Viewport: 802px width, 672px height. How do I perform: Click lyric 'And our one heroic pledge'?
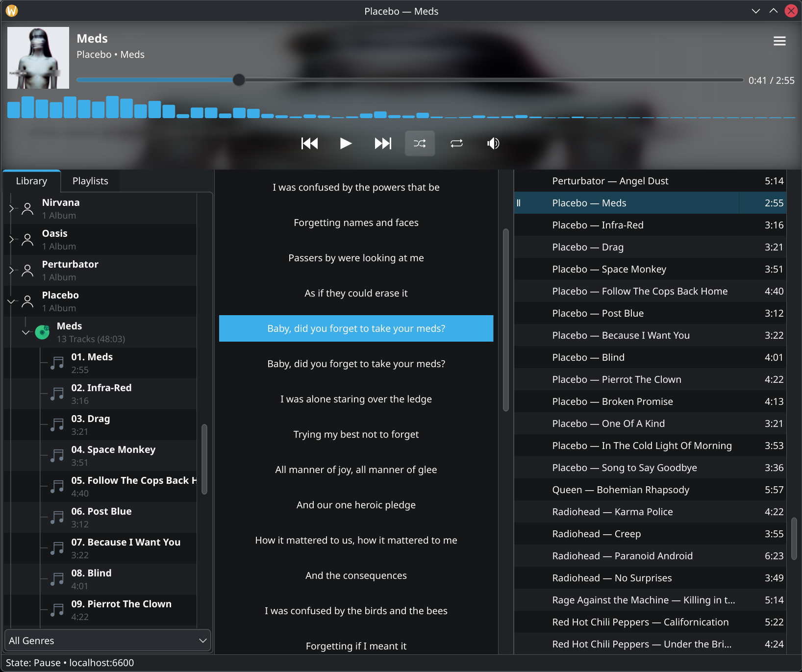(x=356, y=505)
